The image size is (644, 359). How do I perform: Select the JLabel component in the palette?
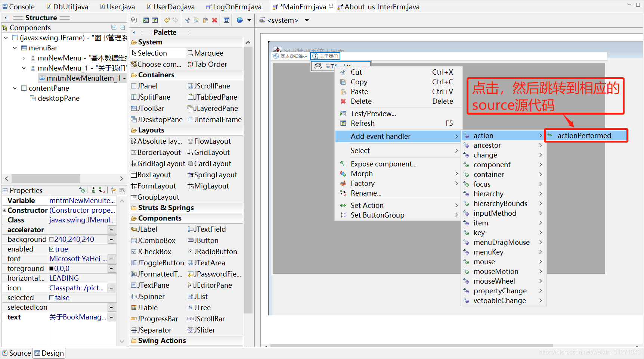(146, 229)
